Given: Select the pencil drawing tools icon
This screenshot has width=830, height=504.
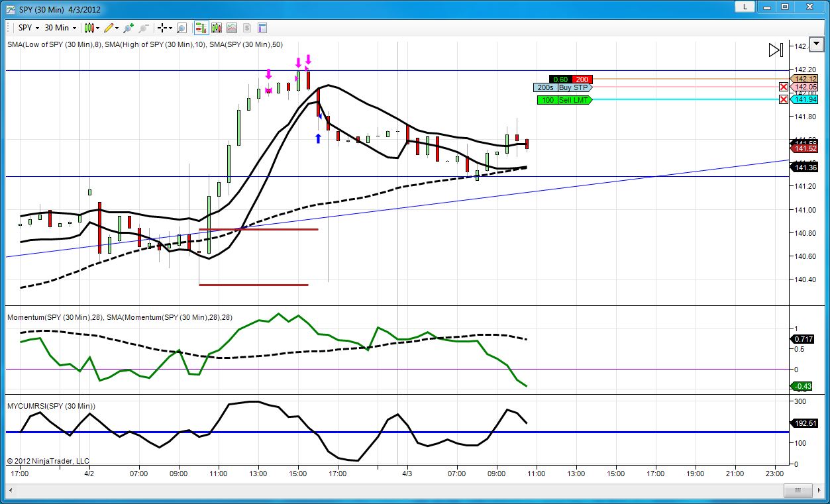Looking at the screenshot, I should (x=109, y=28).
